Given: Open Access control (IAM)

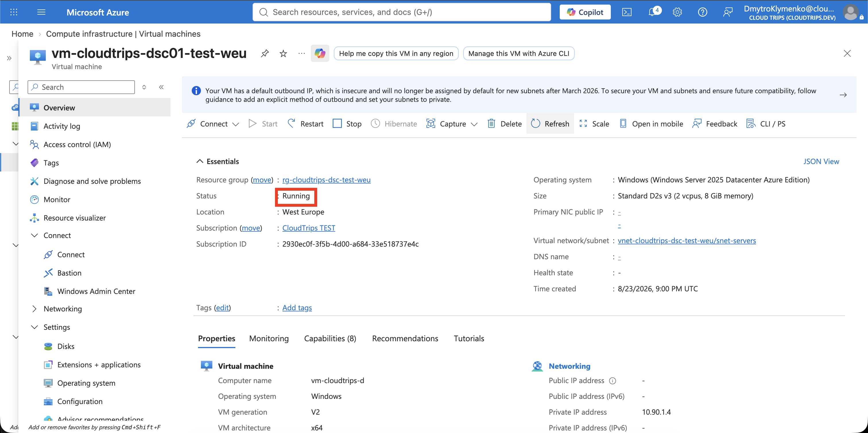Looking at the screenshot, I should pyautogui.click(x=77, y=145).
